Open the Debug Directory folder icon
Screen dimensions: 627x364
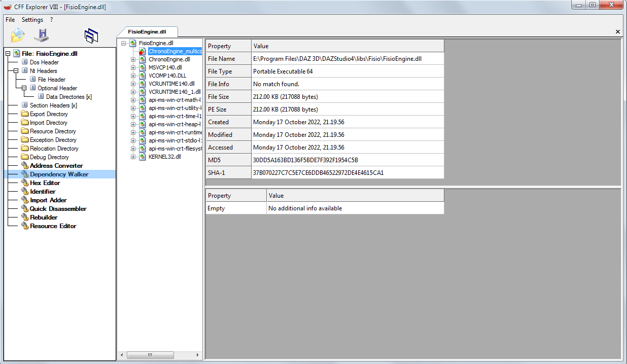25,157
